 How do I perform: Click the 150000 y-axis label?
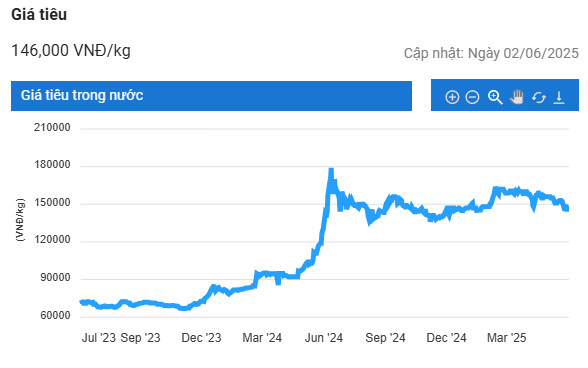click(x=52, y=203)
